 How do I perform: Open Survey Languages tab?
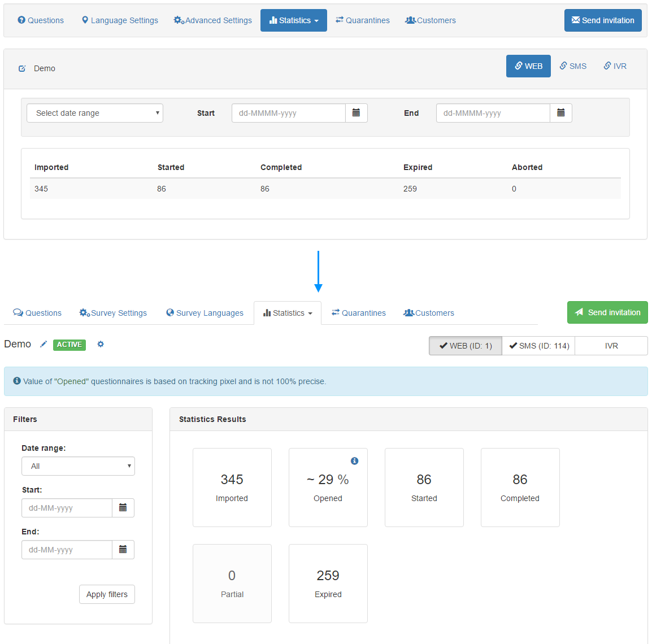pyautogui.click(x=205, y=313)
